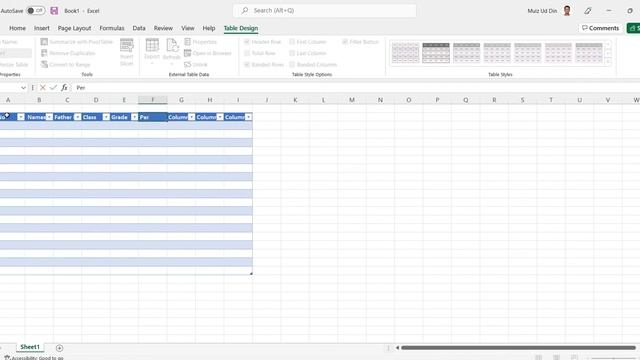Open Insert Slicer
The width and height of the screenshot is (640, 360).
coord(127,52)
